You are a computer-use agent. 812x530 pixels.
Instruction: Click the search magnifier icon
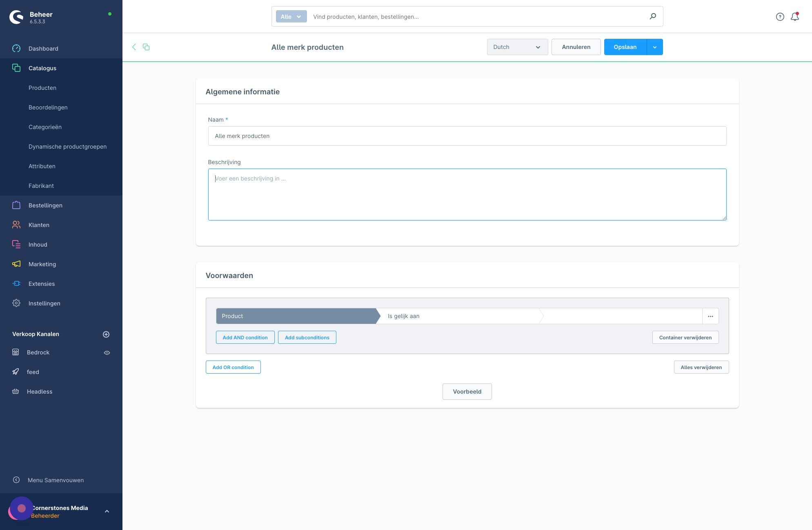pyautogui.click(x=653, y=16)
